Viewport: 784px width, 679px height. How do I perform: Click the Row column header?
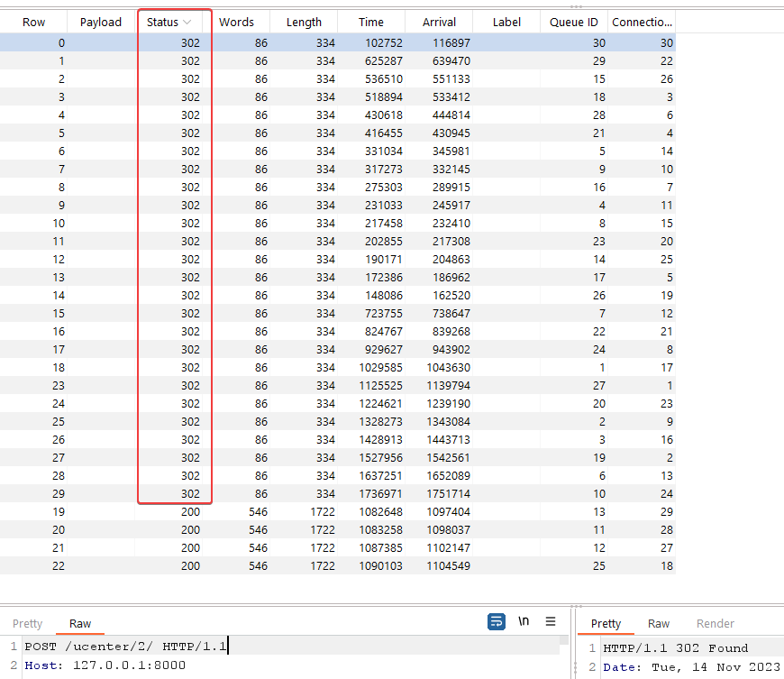click(x=33, y=22)
